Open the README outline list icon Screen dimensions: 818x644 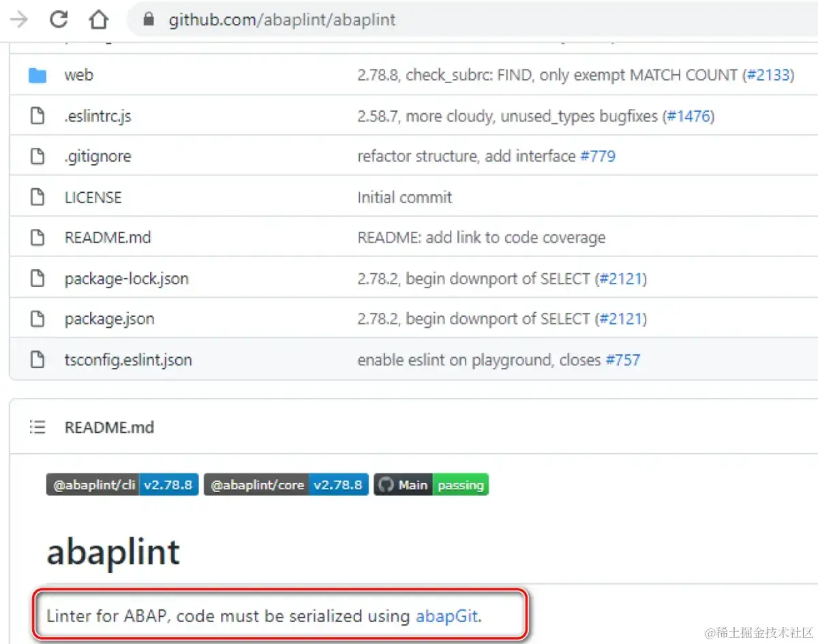coord(37,427)
